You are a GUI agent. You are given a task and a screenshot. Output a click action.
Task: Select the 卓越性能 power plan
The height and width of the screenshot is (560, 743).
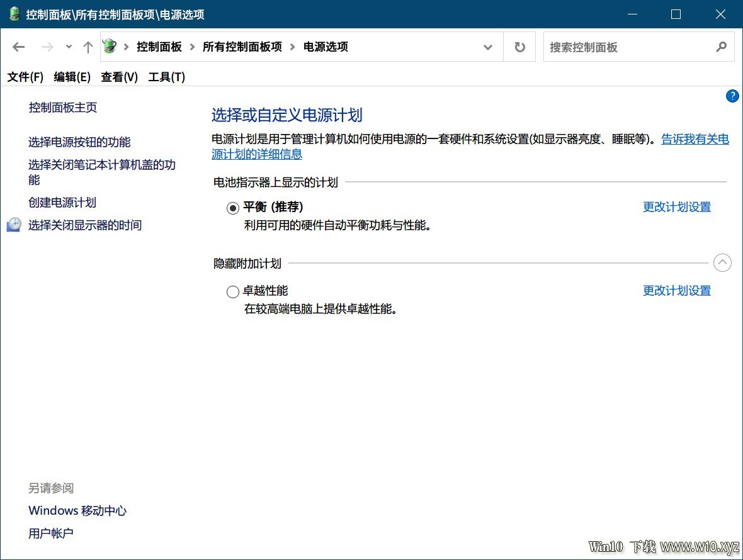point(233,291)
